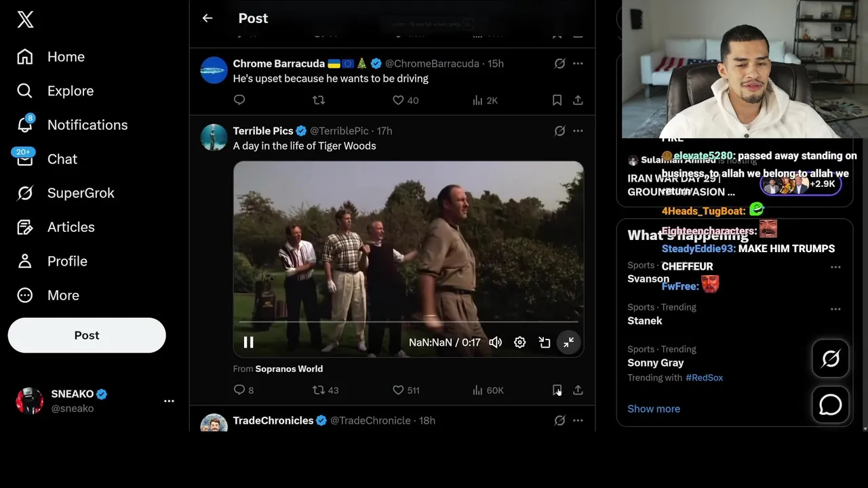
Task: View Terrible Pics post analytics
Action: click(488, 390)
